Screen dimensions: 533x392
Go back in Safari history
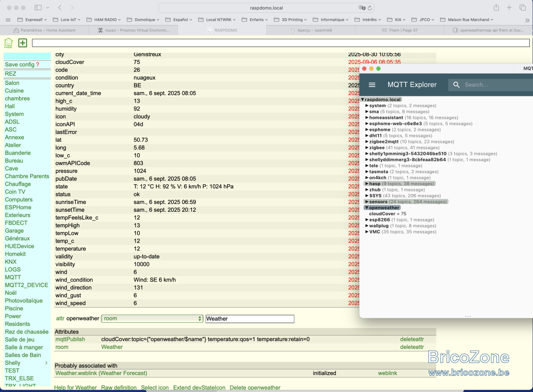[60, 8]
